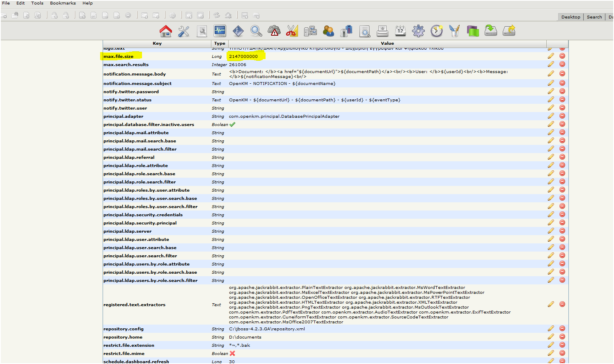Screen dimensions: 614x364
Task: Click the calendar icon showing 12
Action: [x=400, y=31]
